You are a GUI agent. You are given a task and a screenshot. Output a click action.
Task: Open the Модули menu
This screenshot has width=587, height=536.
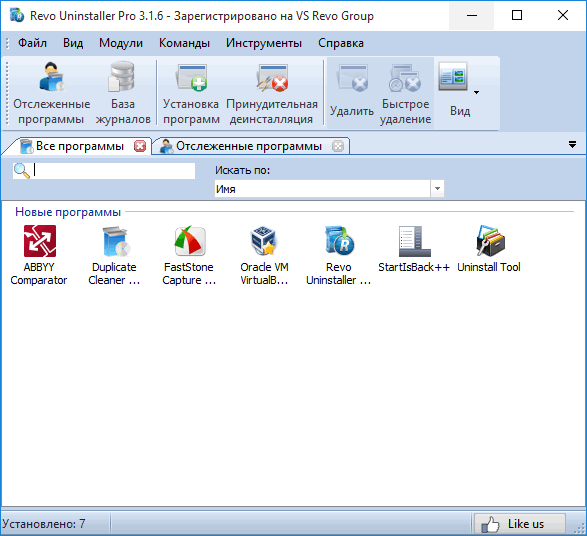coord(121,43)
